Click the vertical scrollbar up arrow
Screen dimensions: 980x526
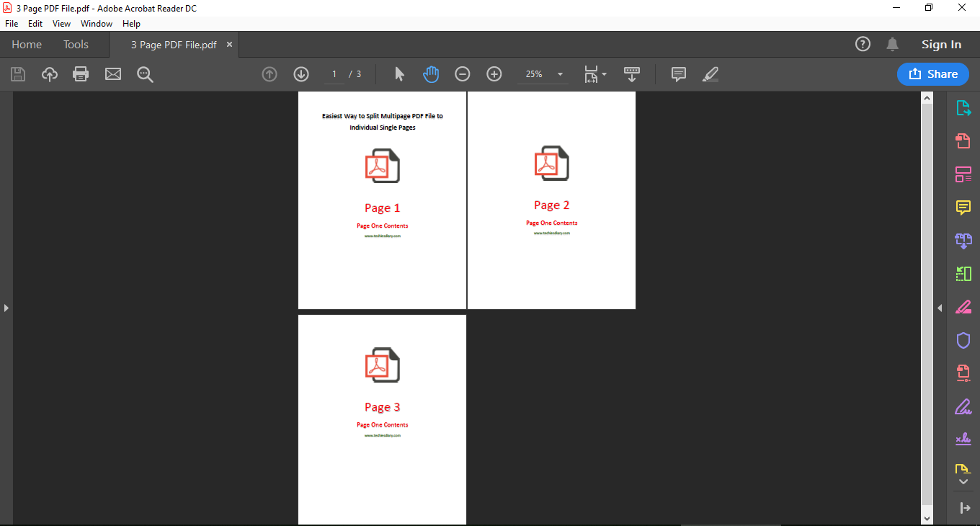click(x=927, y=97)
